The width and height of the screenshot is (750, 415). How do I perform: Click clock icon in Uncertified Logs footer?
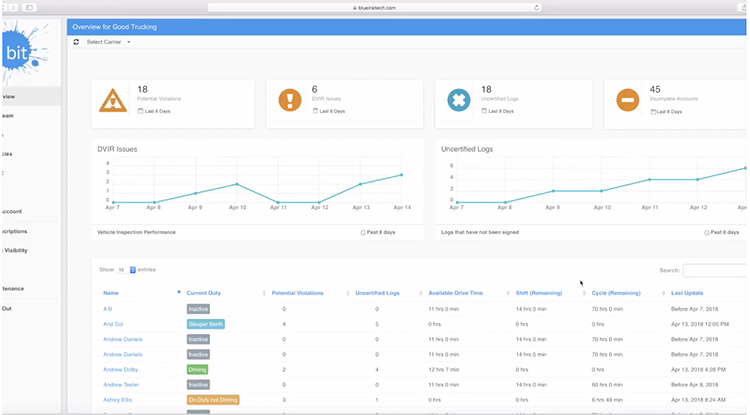706,233
